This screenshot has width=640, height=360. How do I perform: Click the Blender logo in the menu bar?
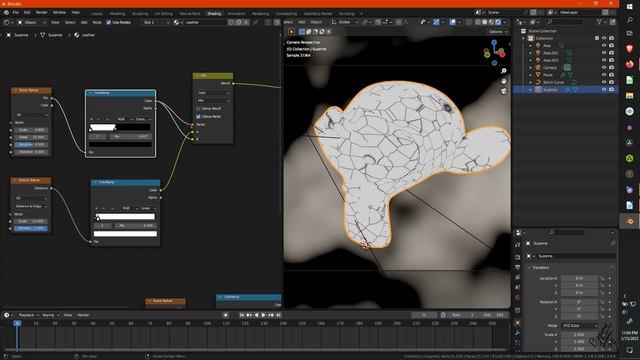tap(7, 13)
